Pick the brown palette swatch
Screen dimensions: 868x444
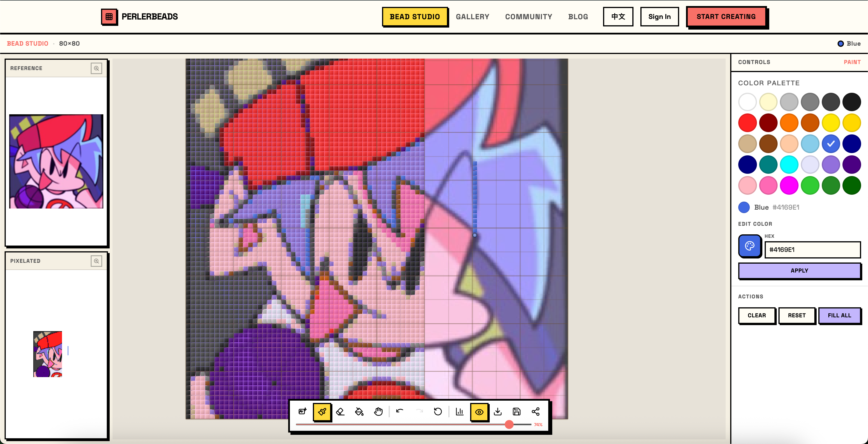768,144
